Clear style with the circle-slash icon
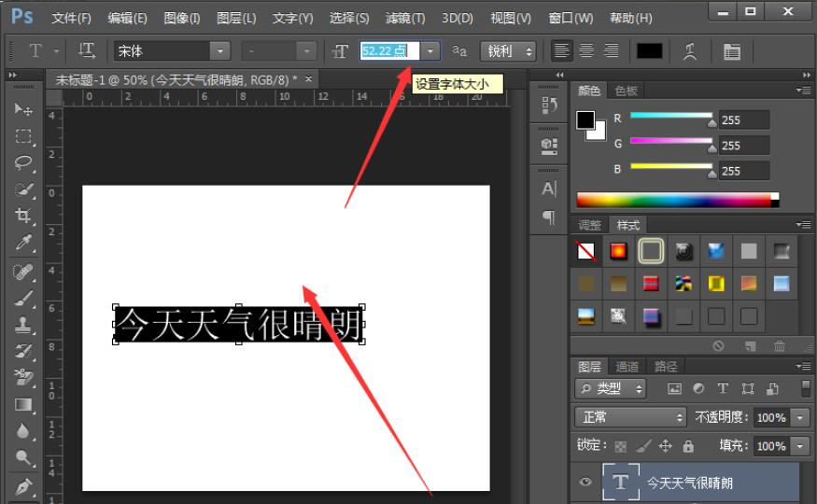The image size is (817, 504). pos(719,345)
